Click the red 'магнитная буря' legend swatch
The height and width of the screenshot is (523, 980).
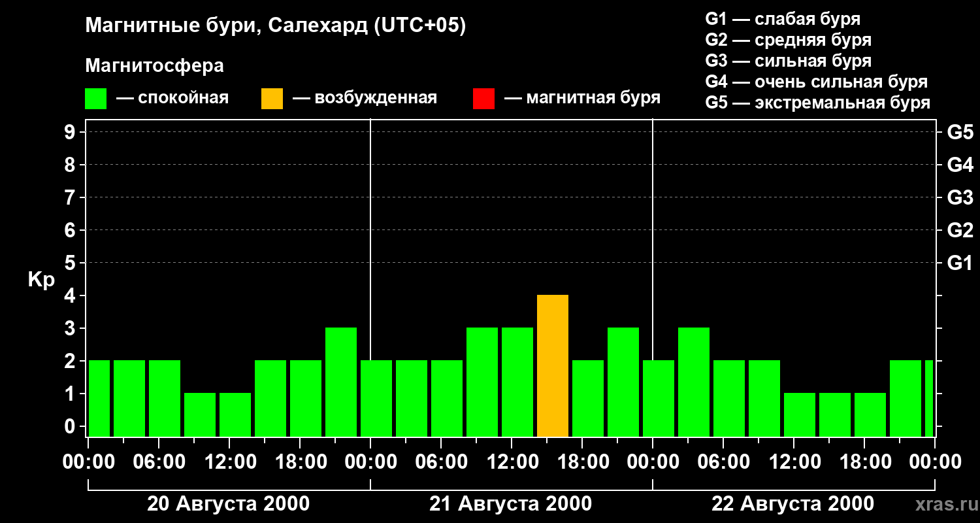click(x=483, y=99)
